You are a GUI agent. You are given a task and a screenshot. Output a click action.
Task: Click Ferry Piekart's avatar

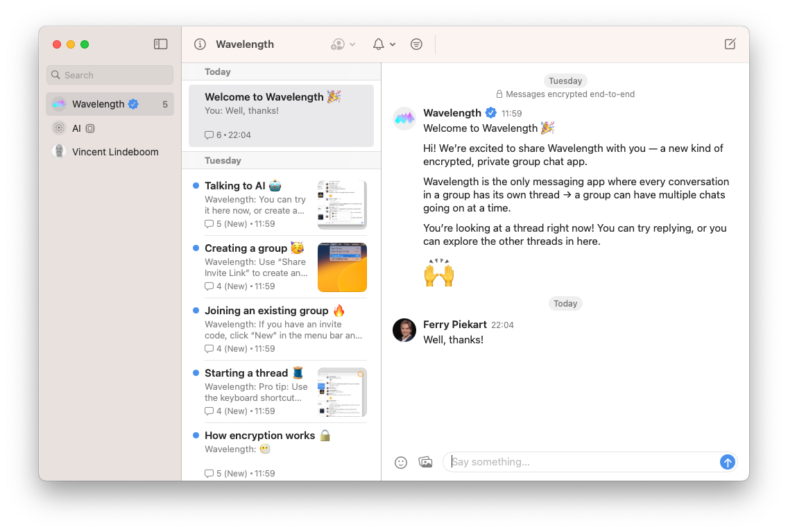(x=404, y=330)
